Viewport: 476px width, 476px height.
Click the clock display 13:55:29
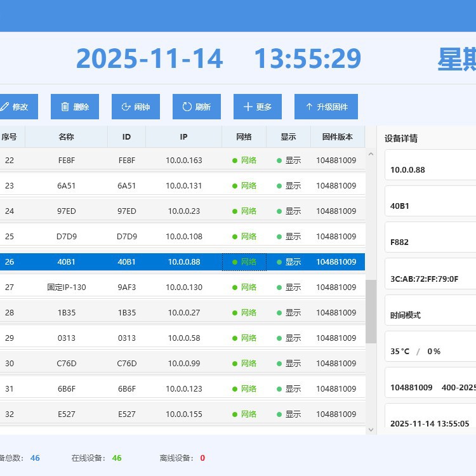tap(308, 58)
